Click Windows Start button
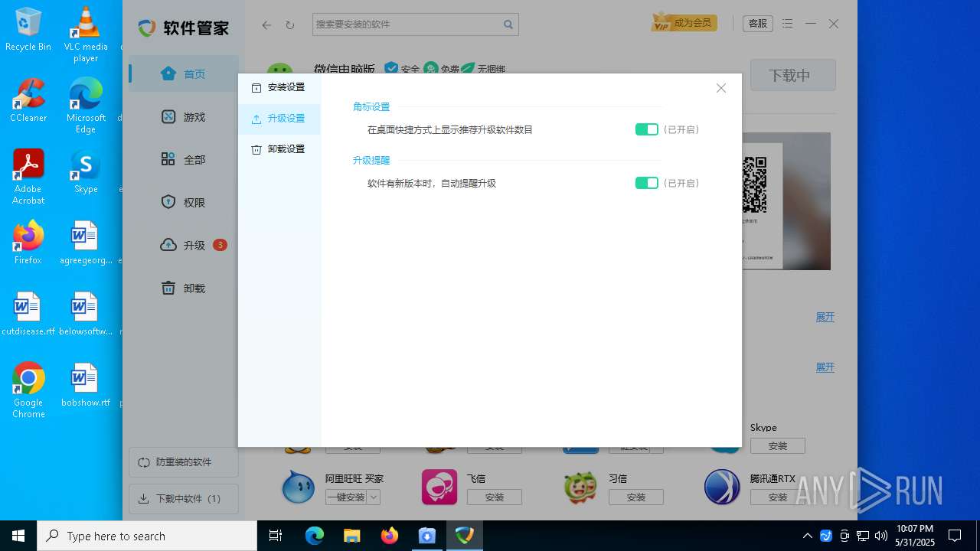The height and width of the screenshot is (551, 980). click(x=18, y=536)
